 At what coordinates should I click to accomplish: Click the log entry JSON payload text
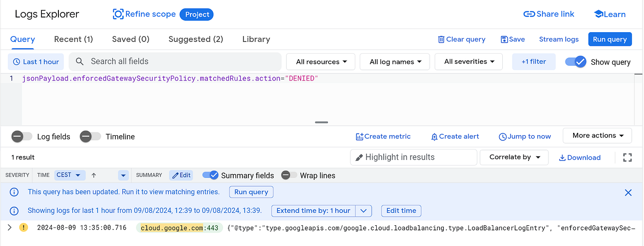431,228
